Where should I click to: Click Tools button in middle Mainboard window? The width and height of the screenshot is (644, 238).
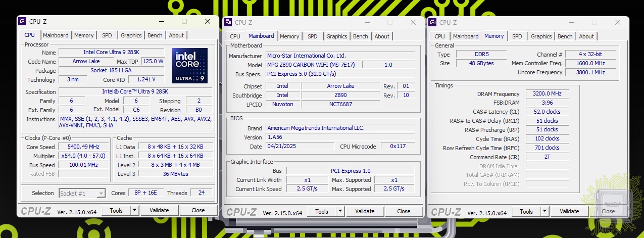tap(322, 211)
